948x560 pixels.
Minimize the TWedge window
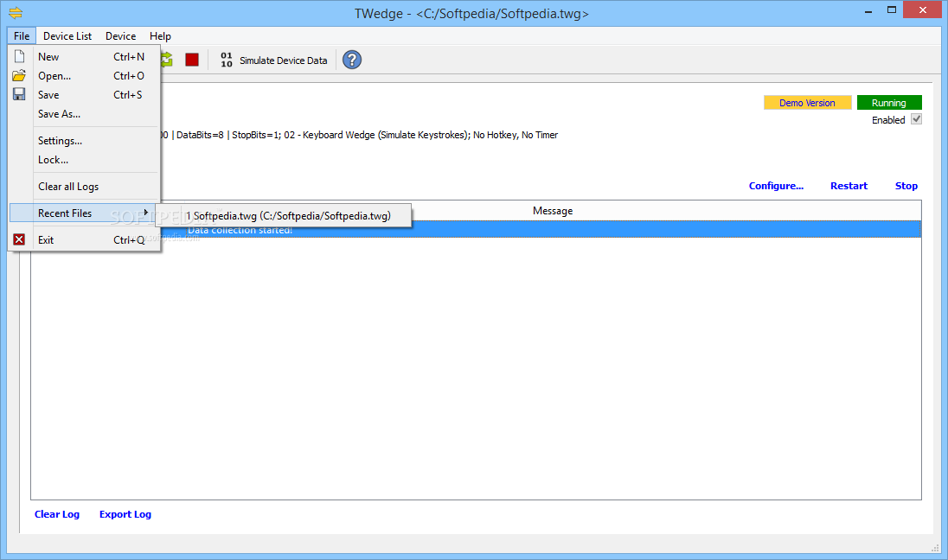(868, 11)
